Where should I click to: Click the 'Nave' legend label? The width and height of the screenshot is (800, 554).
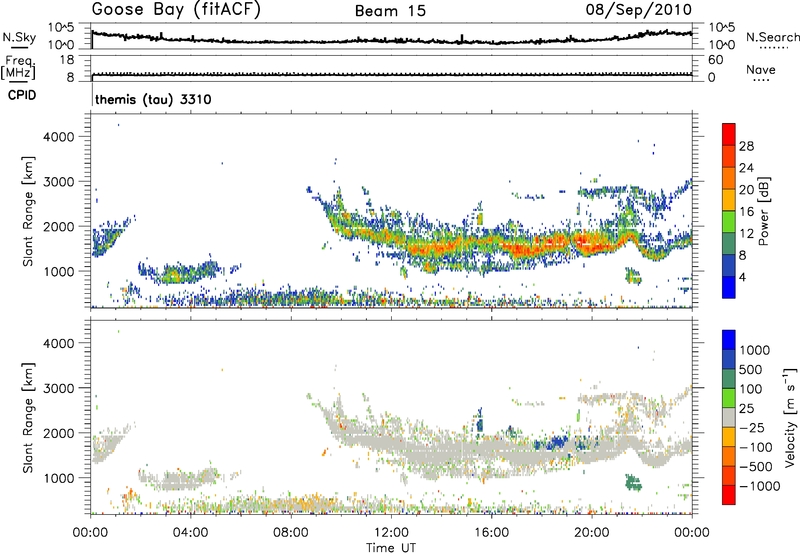[761, 69]
